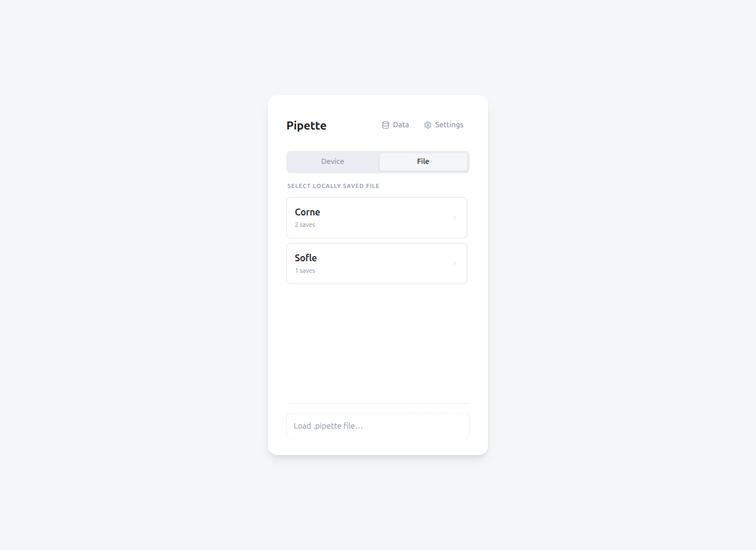Click the Pipette app title
Viewport: 756px width, 550px height.
click(306, 125)
